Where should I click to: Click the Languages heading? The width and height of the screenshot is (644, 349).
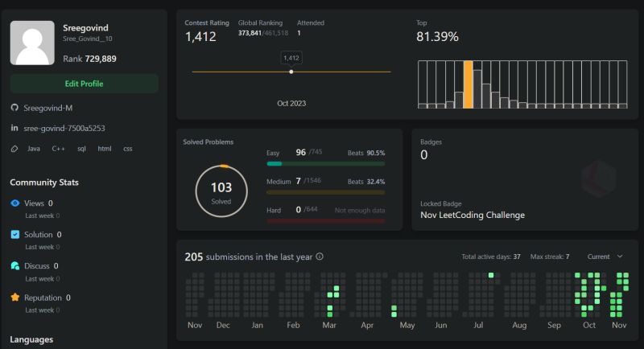(31, 339)
